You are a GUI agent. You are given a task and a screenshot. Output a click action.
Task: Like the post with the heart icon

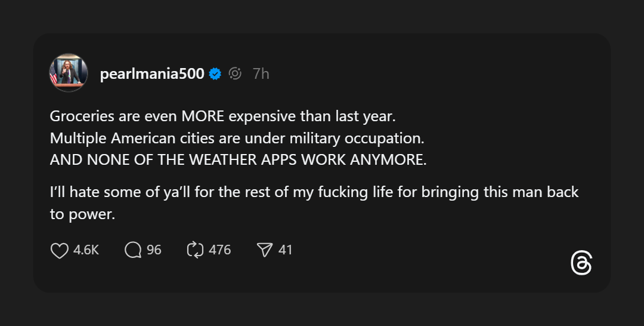(59, 250)
